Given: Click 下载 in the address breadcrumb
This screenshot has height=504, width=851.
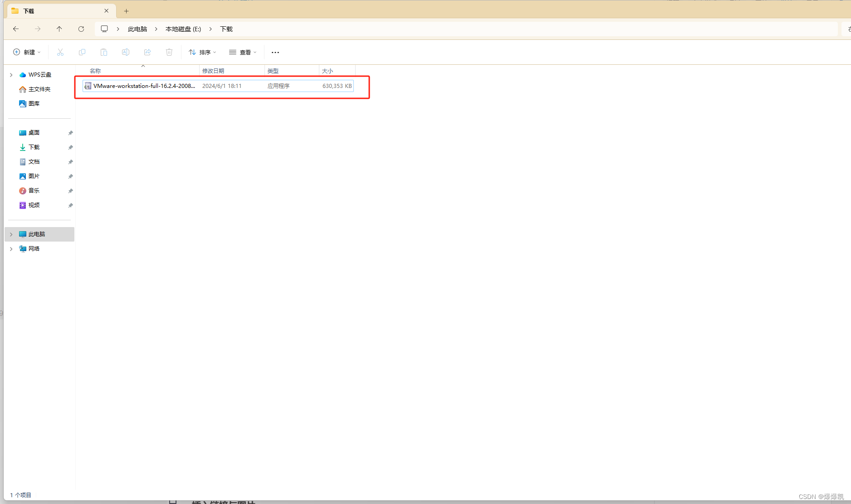Looking at the screenshot, I should pyautogui.click(x=226, y=29).
